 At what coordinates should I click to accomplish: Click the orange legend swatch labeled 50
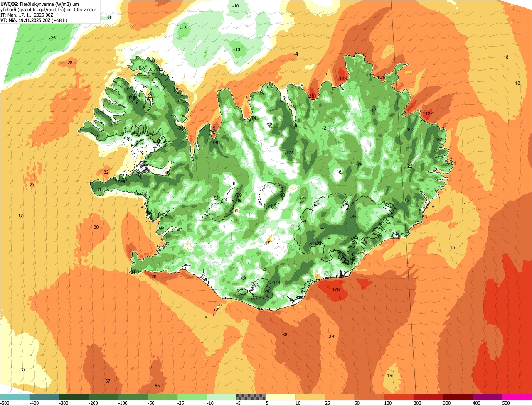point(369,396)
